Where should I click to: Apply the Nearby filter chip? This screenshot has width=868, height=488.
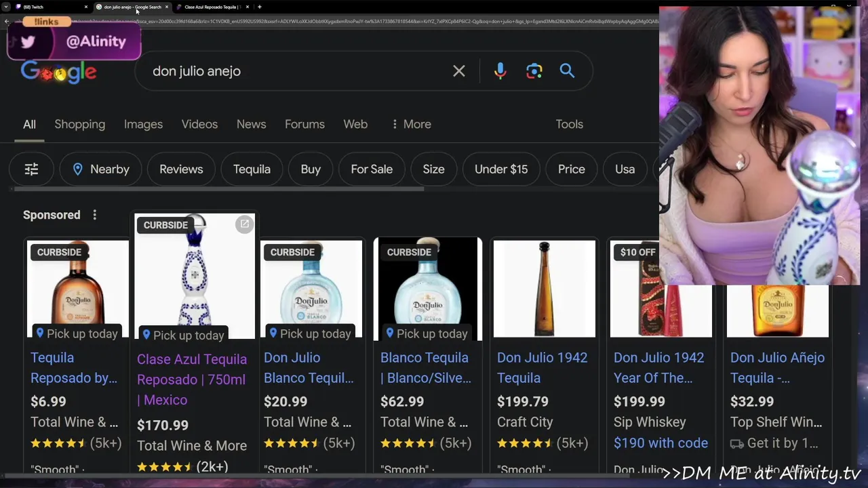tap(100, 169)
